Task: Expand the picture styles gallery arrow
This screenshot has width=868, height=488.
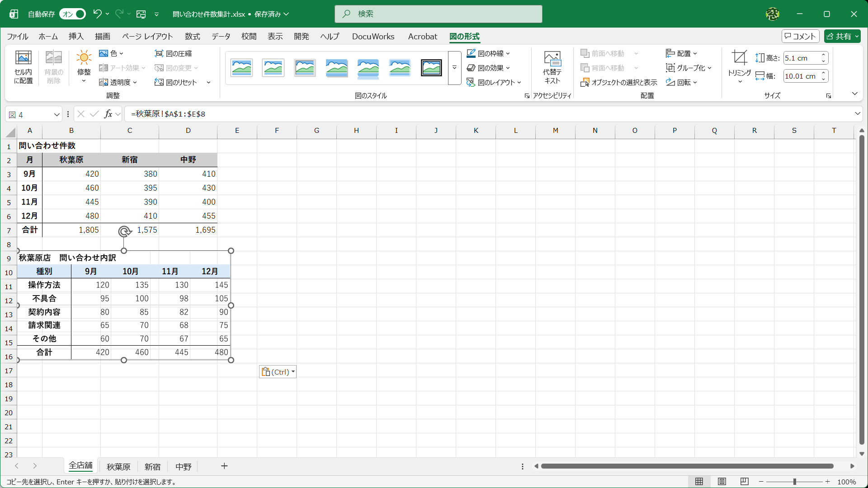Action: pyautogui.click(x=454, y=68)
